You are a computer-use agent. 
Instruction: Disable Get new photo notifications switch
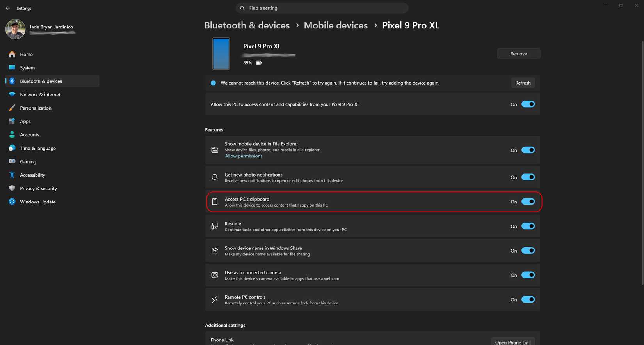528,177
